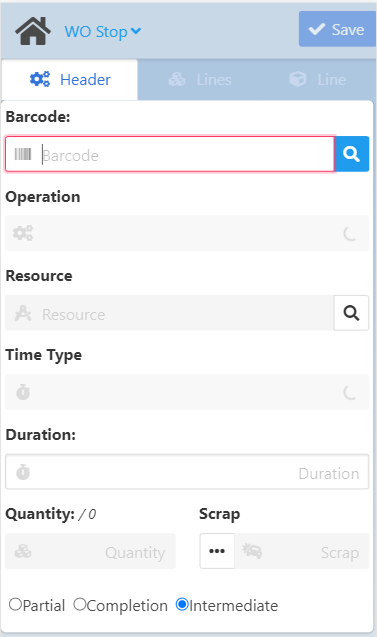Expand the WO Stop dropdown menu
The image size is (377, 637).
(103, 31)
